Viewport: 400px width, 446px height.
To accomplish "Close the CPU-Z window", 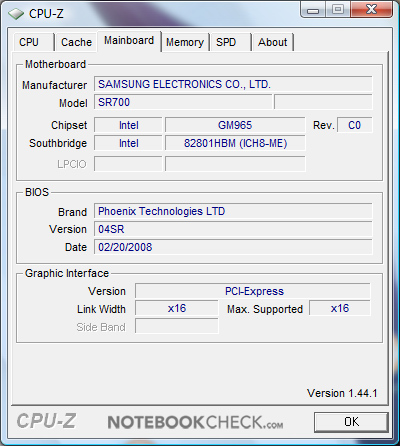I will pos(372,9).
